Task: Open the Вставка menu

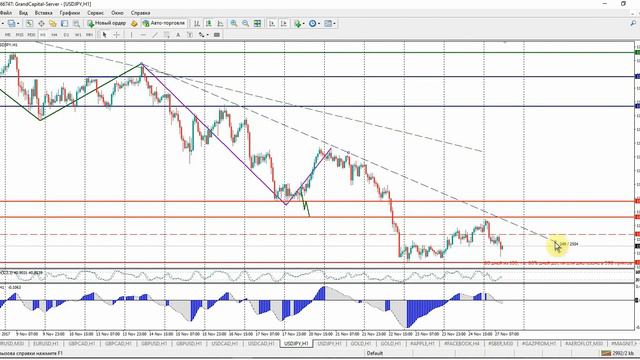Action: pyautogui.click(x=44, y=13)
